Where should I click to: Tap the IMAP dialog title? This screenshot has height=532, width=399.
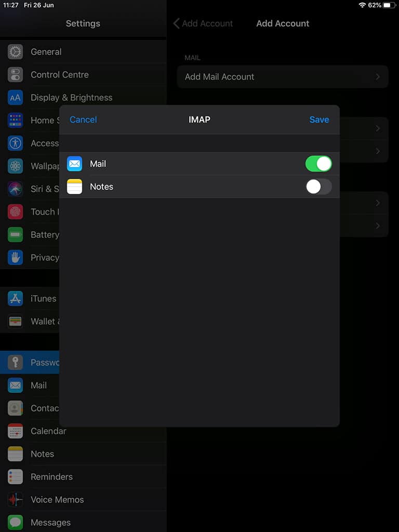pyautogui.click(x=199, y=119)
